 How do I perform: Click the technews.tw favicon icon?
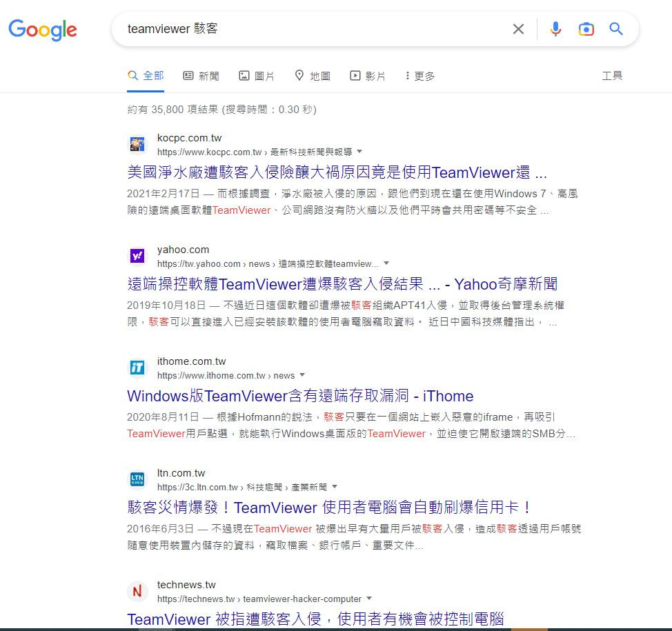pyautogui.click(x=137, y=591)
